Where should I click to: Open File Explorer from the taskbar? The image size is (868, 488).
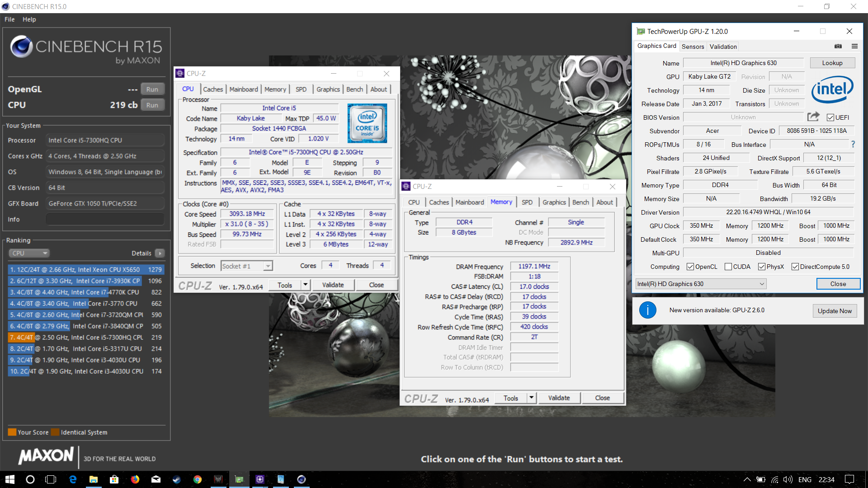point(94,479)
